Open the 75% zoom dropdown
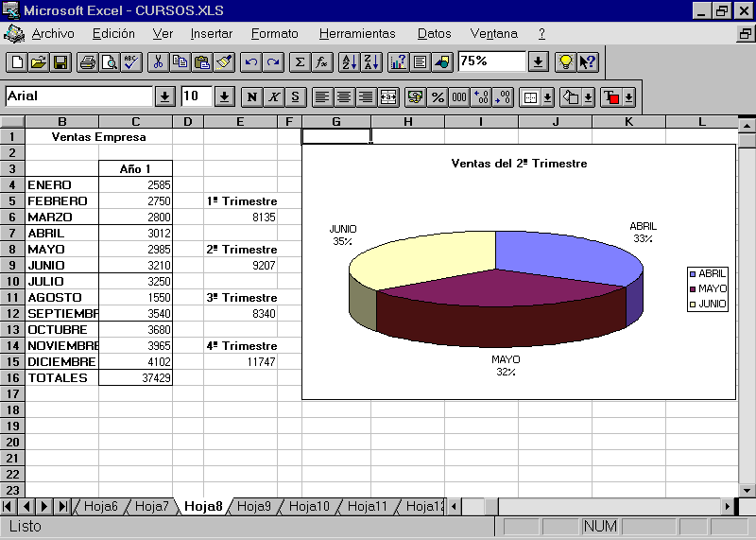This screenshot has width=756, height=540. (x=538, y=62)
